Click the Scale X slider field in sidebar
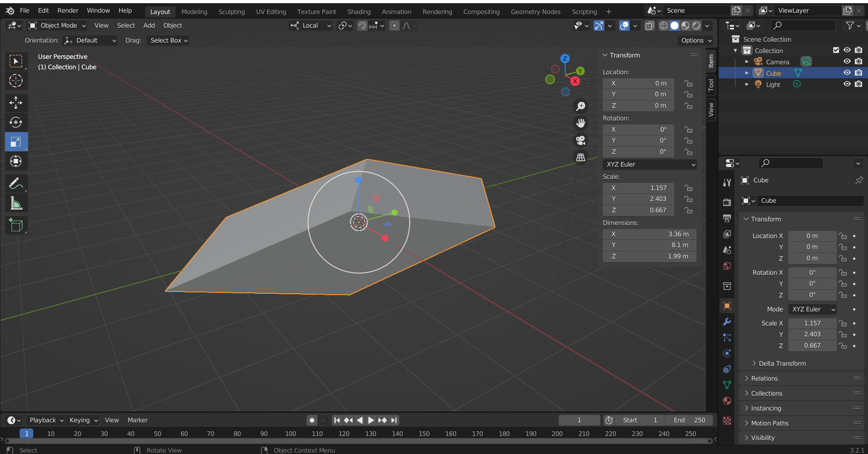Image resolution: width=868 pixels, height=454 pixels. pos(639,188)
